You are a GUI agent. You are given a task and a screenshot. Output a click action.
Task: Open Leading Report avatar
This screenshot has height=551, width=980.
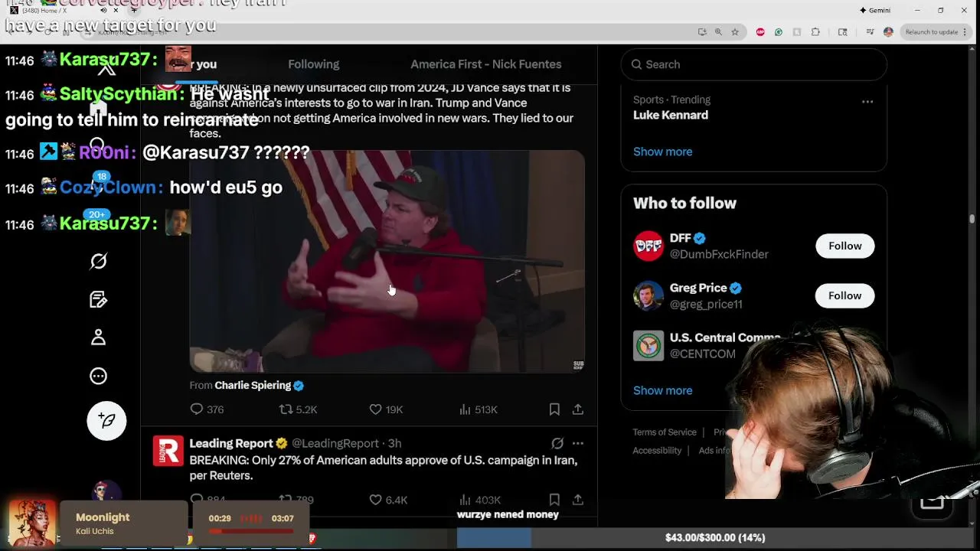pyautogui.click(x=168, y=451)
